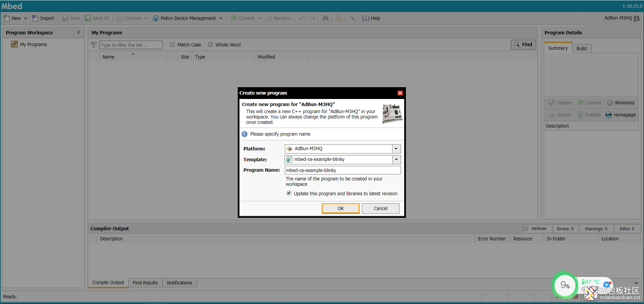Click the Description column header in Compiler Output
Image resolution: width=644 pixels, height=304 pixels.
[x=286, y=239]
